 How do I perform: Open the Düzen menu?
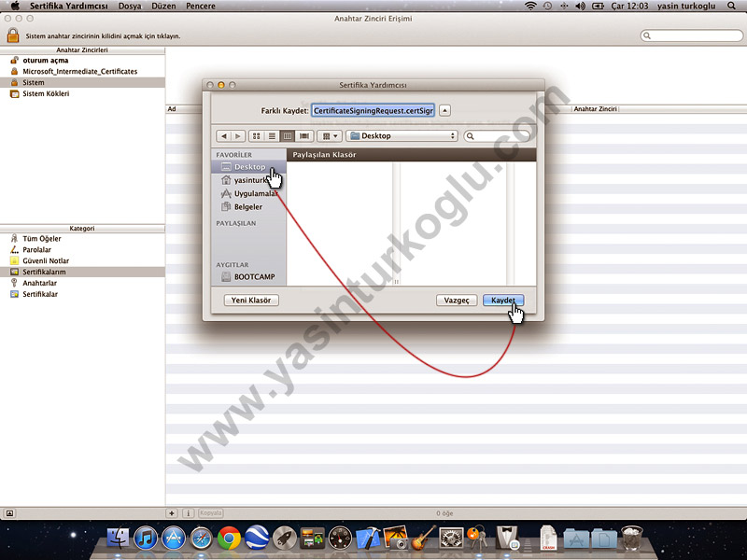163,6
